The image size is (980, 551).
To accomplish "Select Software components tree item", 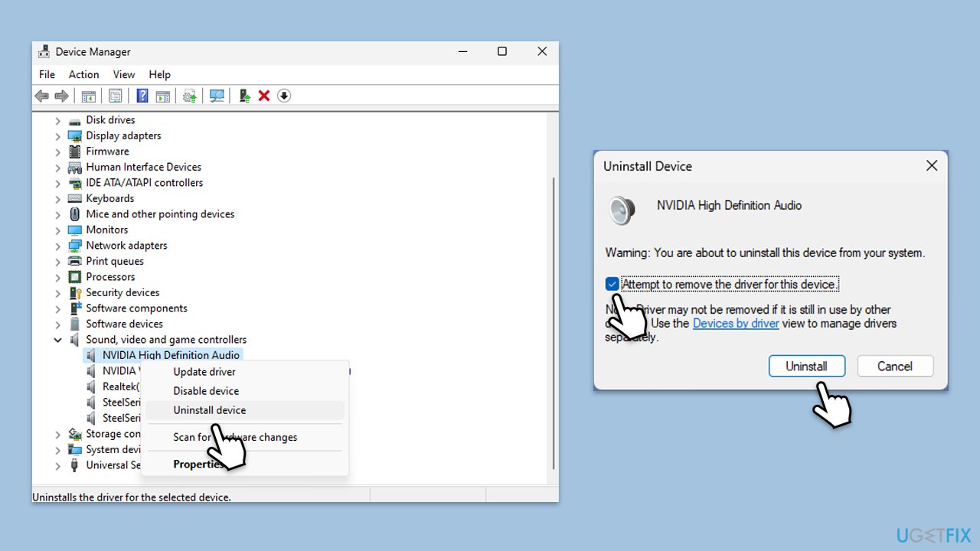I will click(136, 308).
